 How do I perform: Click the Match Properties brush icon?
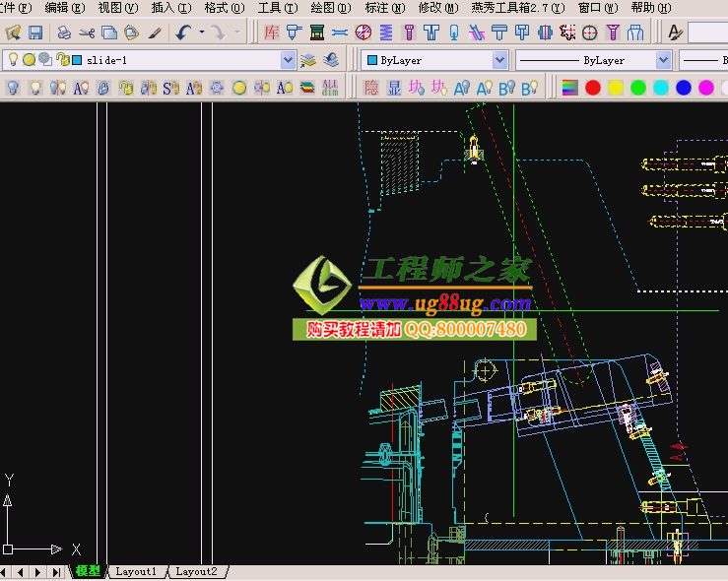click(155, 32)
